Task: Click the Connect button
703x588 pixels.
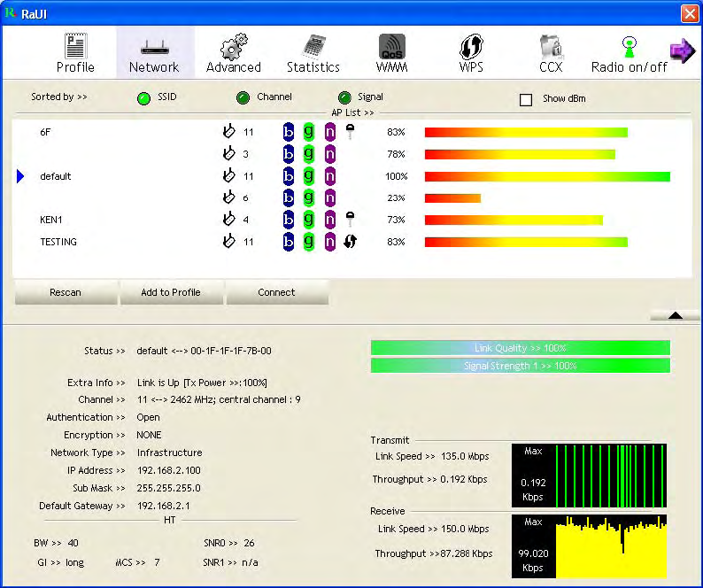Action: point(276,293)
